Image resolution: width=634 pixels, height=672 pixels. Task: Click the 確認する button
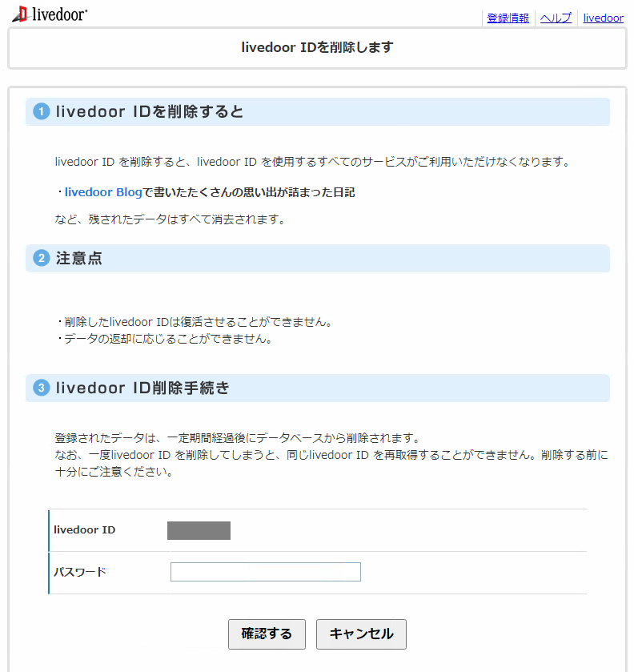[x=267, y=634]
